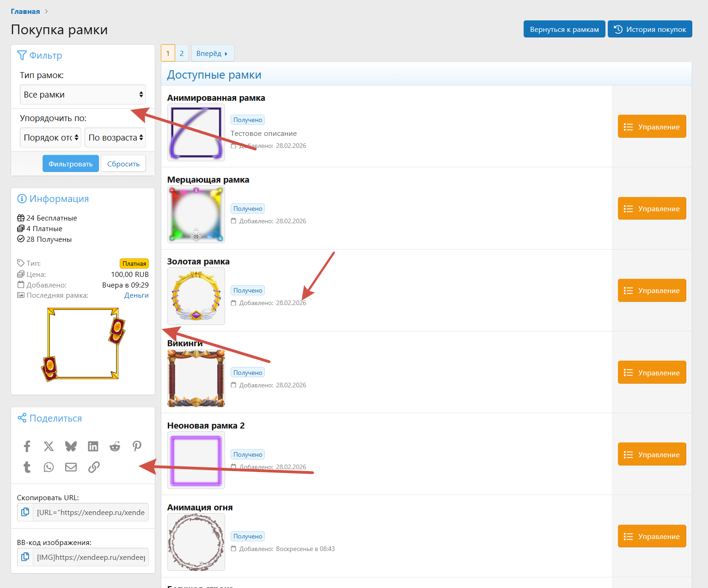The image size is (708, 588).
Task: Share the page on Facebook
Action: [27, 446]
